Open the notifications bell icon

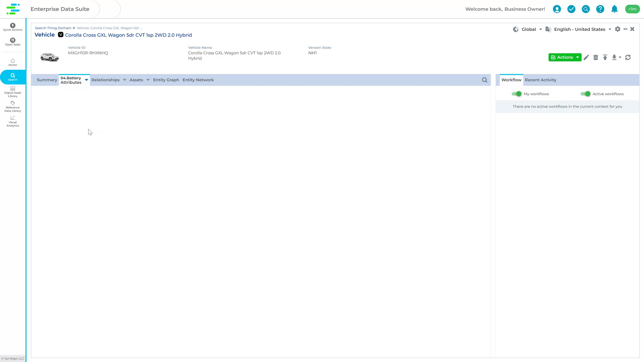tap(614, 9)
